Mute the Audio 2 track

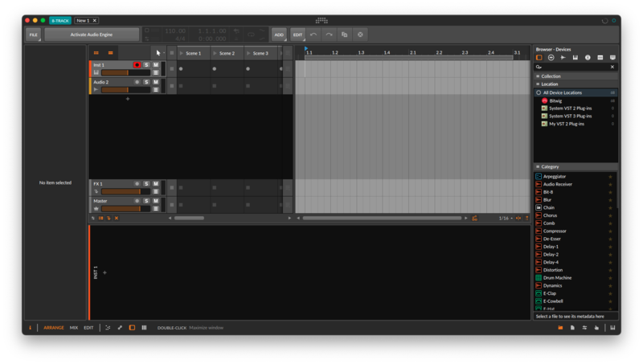156,82
